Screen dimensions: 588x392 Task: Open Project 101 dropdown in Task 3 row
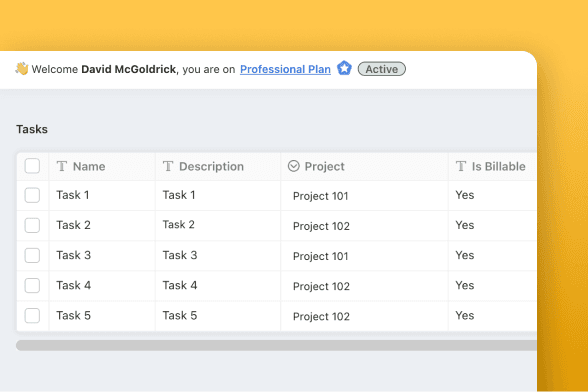point(364,256)
